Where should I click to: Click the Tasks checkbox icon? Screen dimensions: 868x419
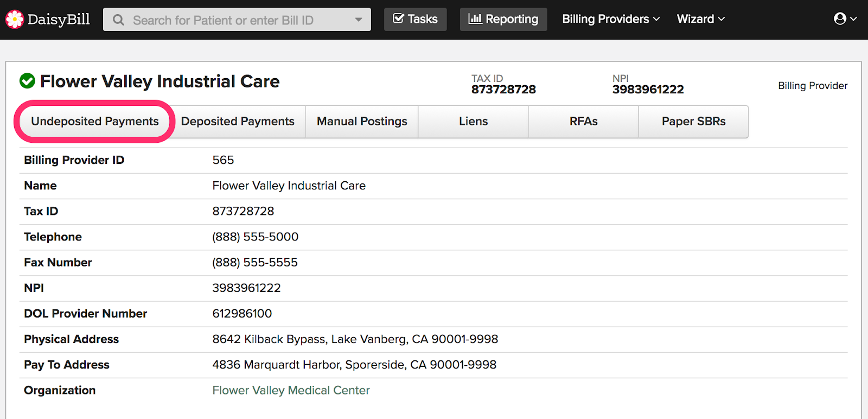click(x=398, y=19)
